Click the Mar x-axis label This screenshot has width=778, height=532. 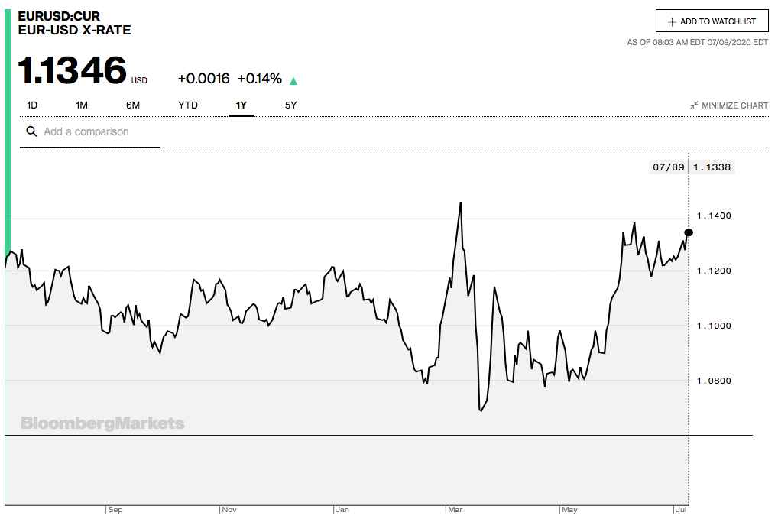tap(455, 510)
